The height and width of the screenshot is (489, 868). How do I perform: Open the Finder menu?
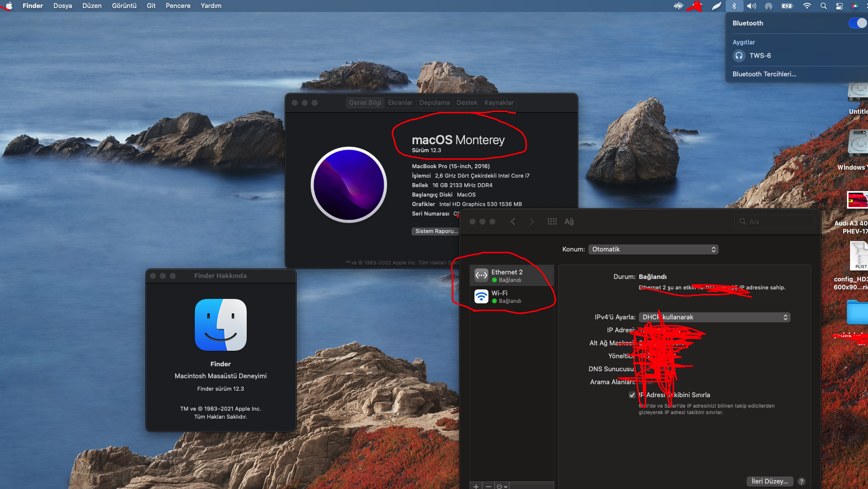pyautogui.click(x=33, y=6)
